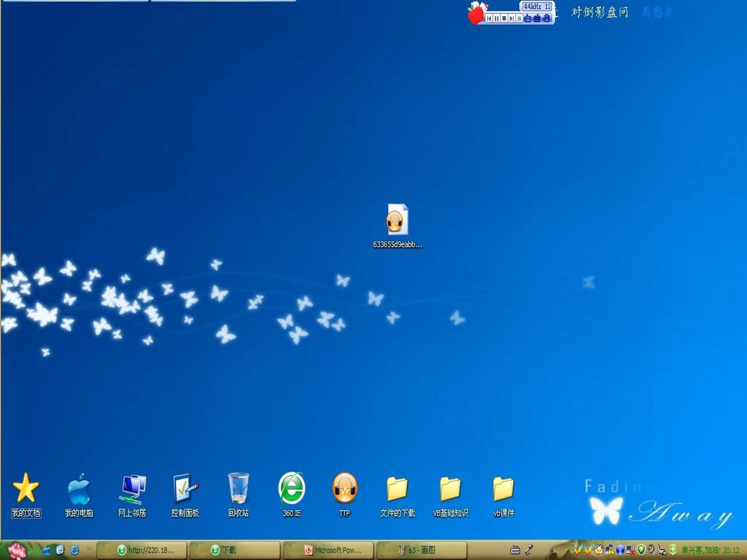Switch to the s3 - 画图 taskbar window

(x=422, y=550)
